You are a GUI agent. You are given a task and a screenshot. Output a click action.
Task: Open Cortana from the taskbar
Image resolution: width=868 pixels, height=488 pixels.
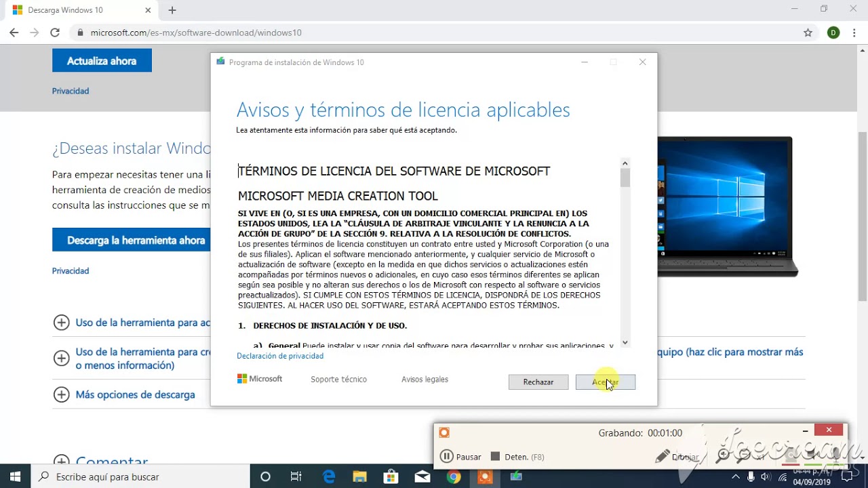(265, 476)
